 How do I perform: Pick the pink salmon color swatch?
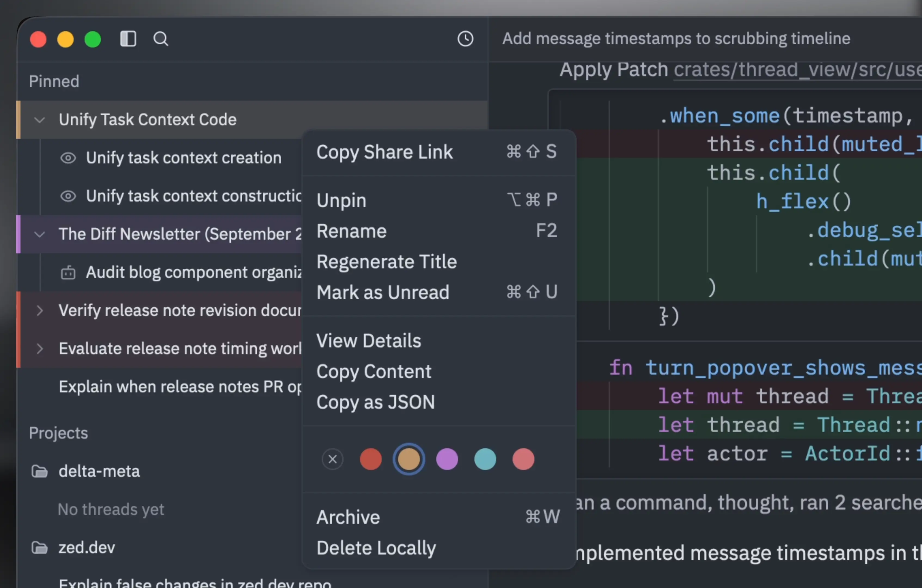pyautogui.click(x=523, y=459)
